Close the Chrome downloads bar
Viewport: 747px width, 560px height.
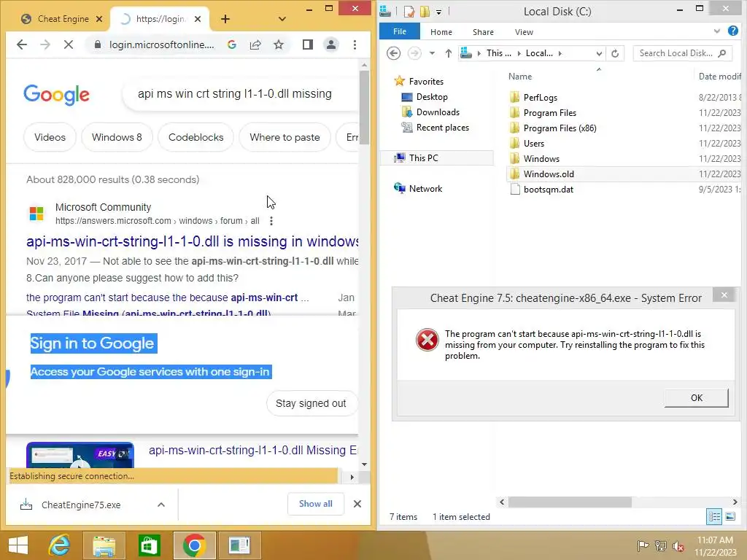pos(357,504)
